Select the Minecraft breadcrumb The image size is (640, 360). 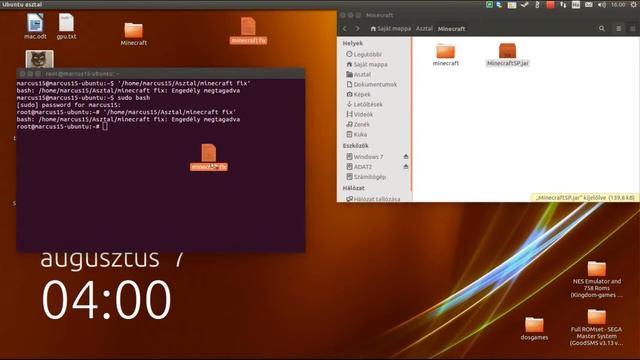pyautogui.click(x=451, y=29)
